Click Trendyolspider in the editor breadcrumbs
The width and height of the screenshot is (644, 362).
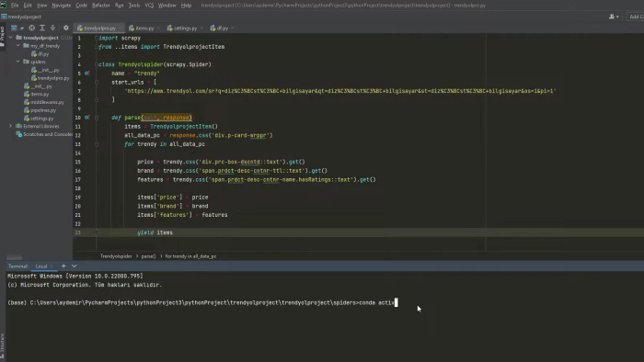click(x=116, y=256)
